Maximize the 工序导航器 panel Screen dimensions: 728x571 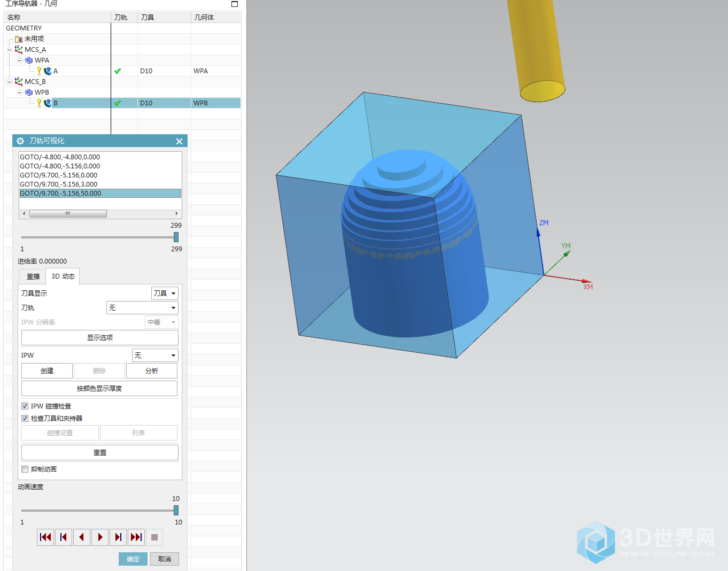point(234,4)
